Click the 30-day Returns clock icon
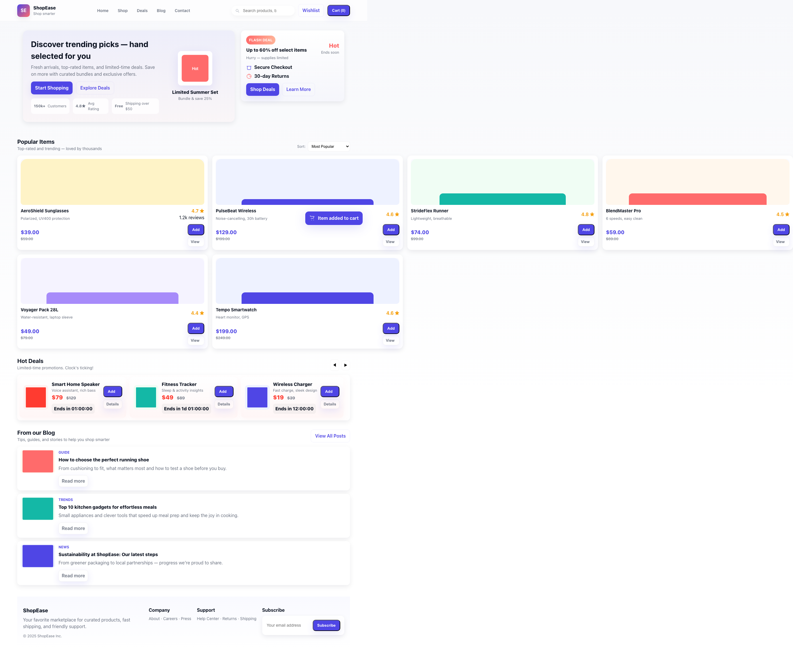 (x=249, y=76)
